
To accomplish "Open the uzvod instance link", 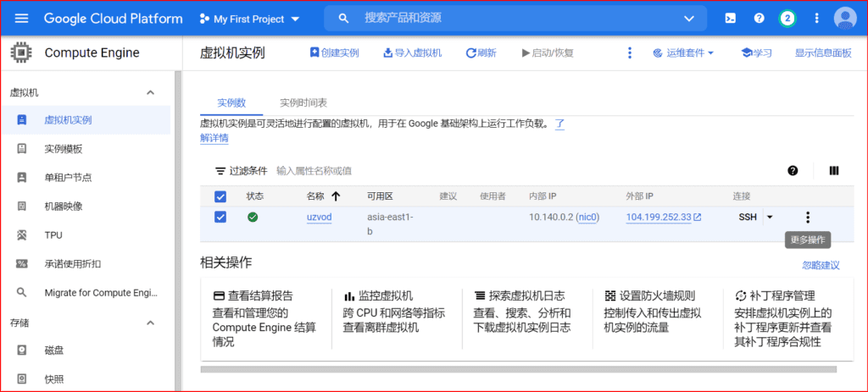I will pos(320,218).
